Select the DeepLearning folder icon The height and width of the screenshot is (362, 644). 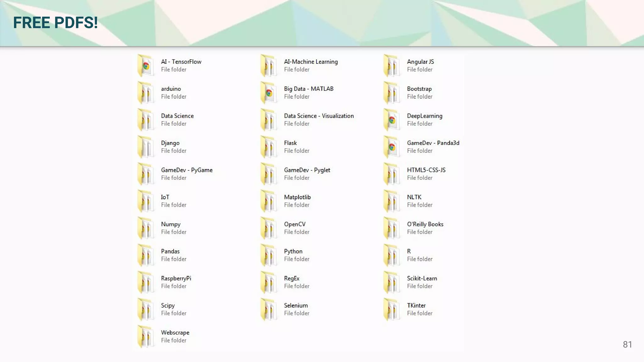[392, 120]
